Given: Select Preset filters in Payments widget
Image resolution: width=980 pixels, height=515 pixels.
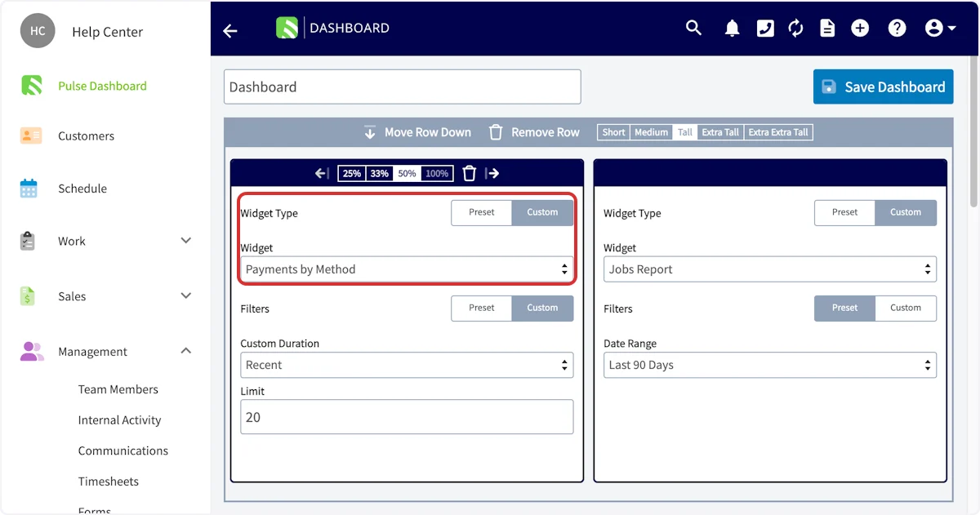Looking at the screenshot, I should (x=482, y=308).
